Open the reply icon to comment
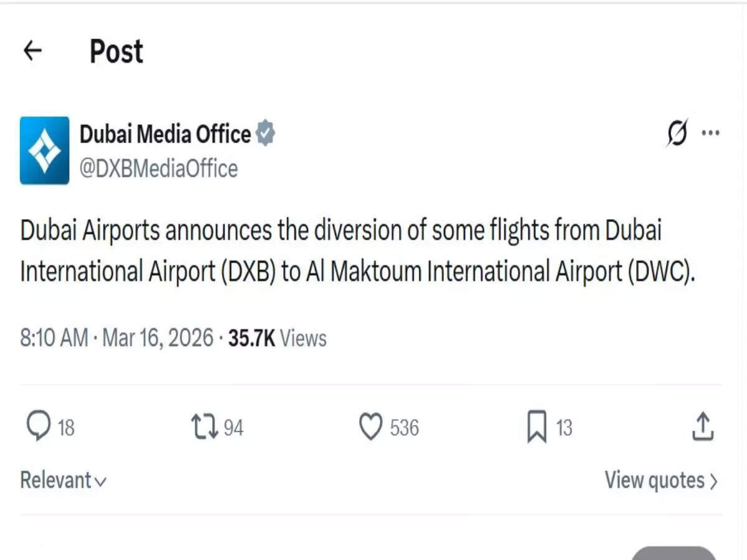This screenshot has height=560, width=747. tap(40, 426)
